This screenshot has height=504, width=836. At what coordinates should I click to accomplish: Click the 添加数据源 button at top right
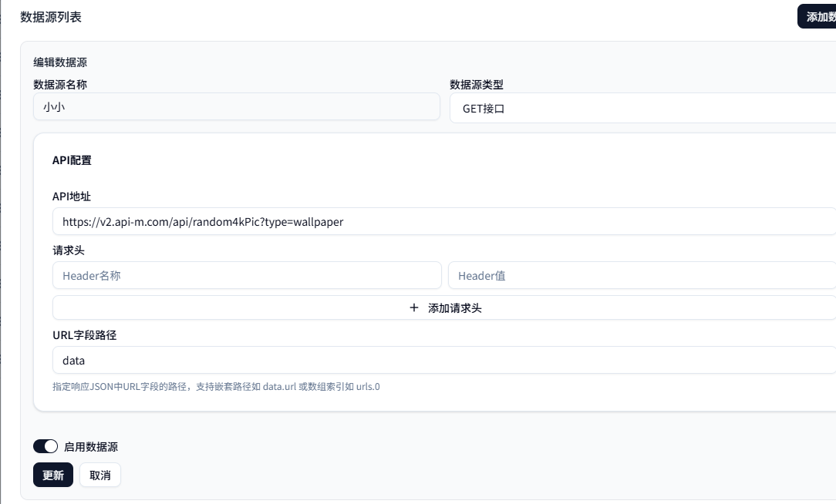pos(817,16)
